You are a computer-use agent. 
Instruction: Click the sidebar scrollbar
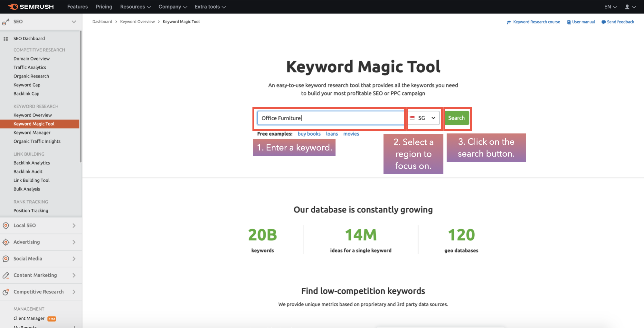[x=80, y=96]
